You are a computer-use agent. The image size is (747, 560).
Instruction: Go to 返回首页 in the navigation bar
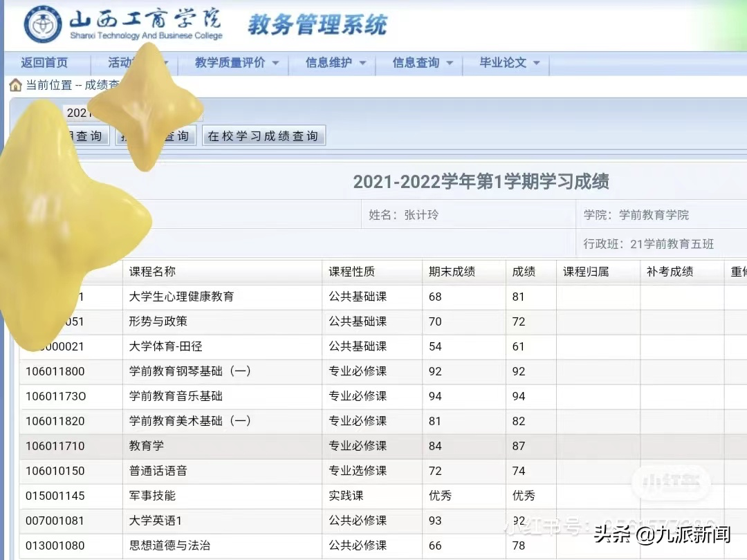[x=44, y=63]
